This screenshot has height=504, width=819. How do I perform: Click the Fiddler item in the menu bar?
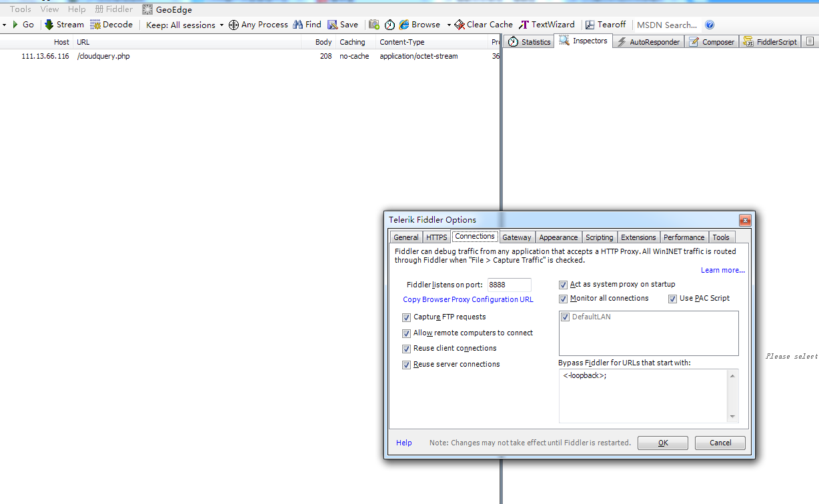click(x=114, y=9)
